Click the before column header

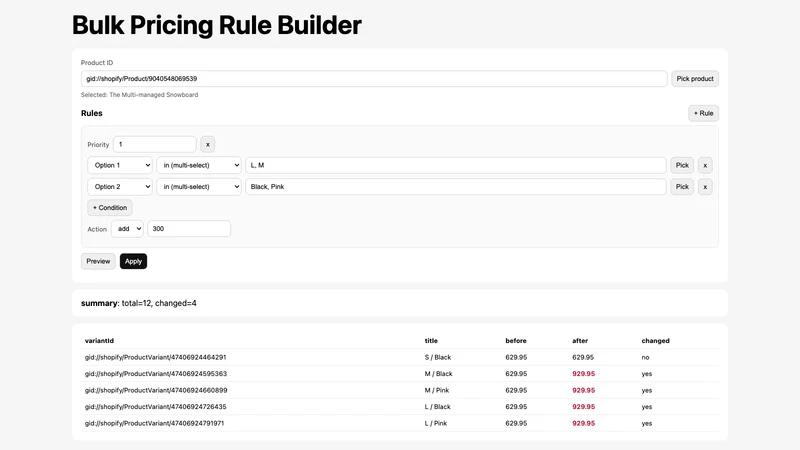[x=516, y=341]
